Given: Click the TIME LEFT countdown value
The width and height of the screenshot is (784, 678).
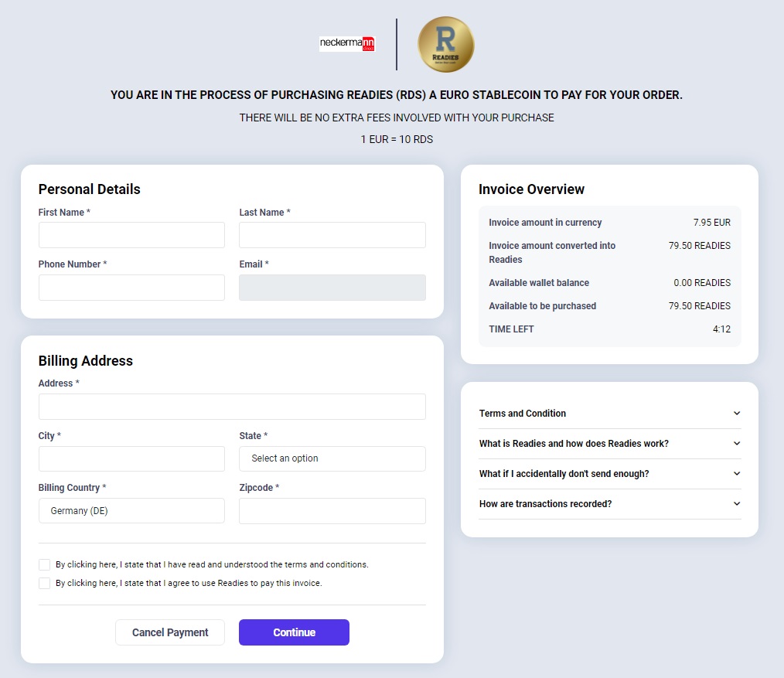Looking at the screenshot, I should (721, 329).
